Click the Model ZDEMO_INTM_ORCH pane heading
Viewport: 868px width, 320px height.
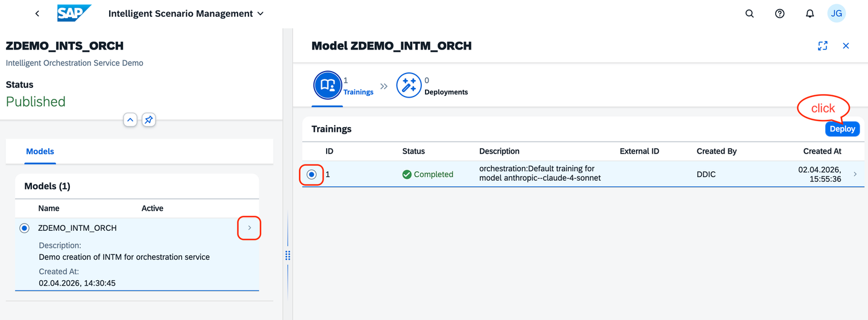391,46
